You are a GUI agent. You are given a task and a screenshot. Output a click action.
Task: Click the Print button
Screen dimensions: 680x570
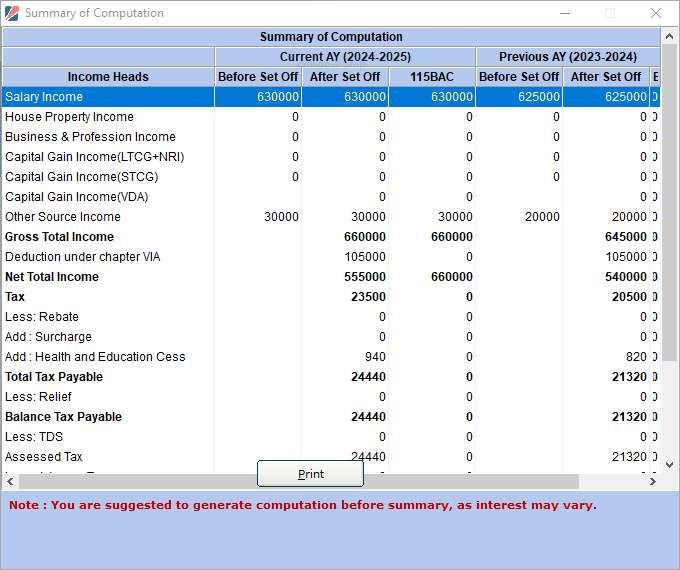click(310, 474)
